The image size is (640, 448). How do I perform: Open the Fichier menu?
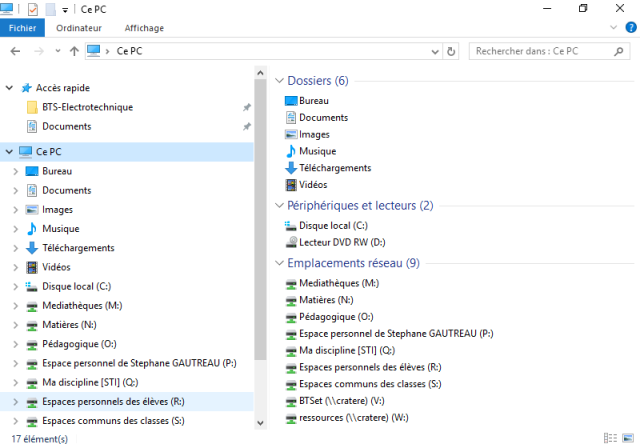[22, 28]
